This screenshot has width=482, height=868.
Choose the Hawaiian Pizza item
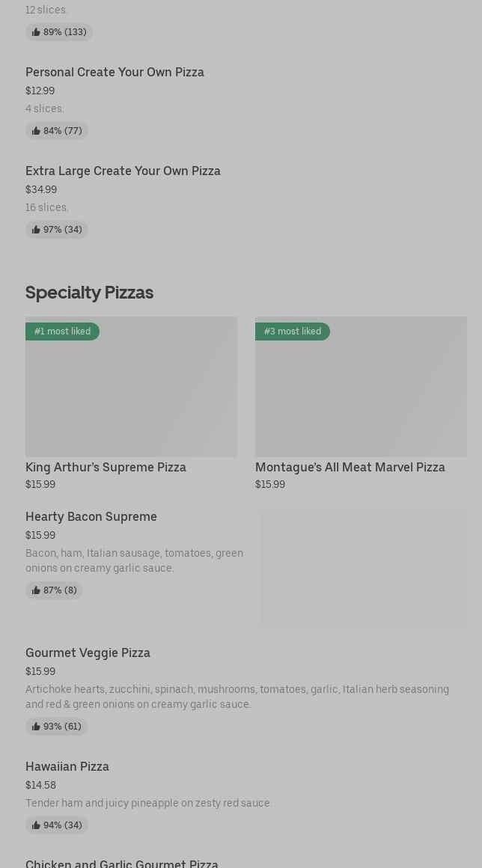click(67, 767)
